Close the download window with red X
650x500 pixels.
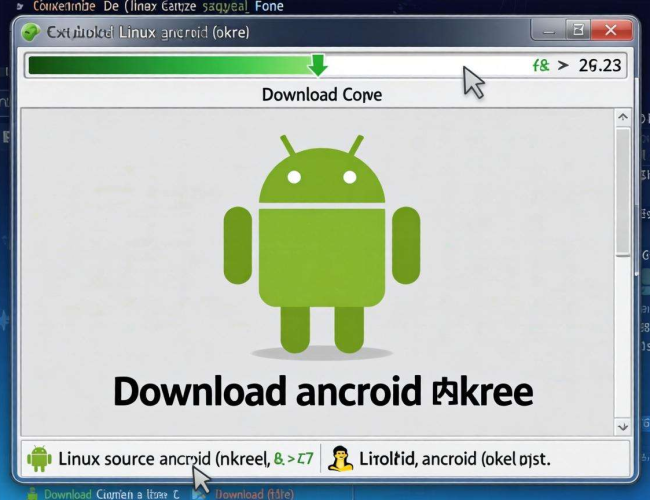(x=611, y=30)
